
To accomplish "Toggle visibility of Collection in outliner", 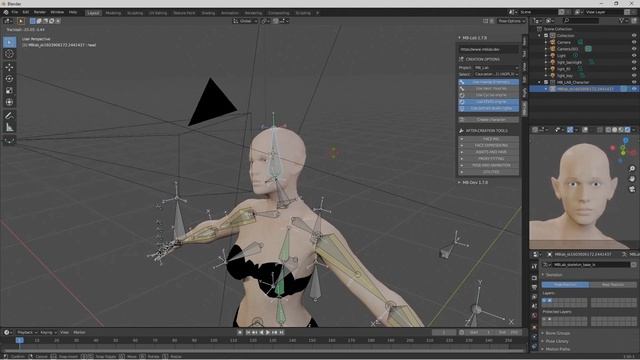I will pyautogui.click(x=634, y=36).
